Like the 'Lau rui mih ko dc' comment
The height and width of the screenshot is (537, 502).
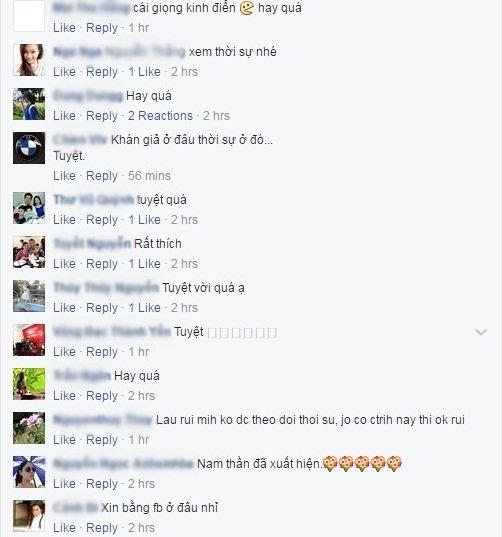point(64,439)
